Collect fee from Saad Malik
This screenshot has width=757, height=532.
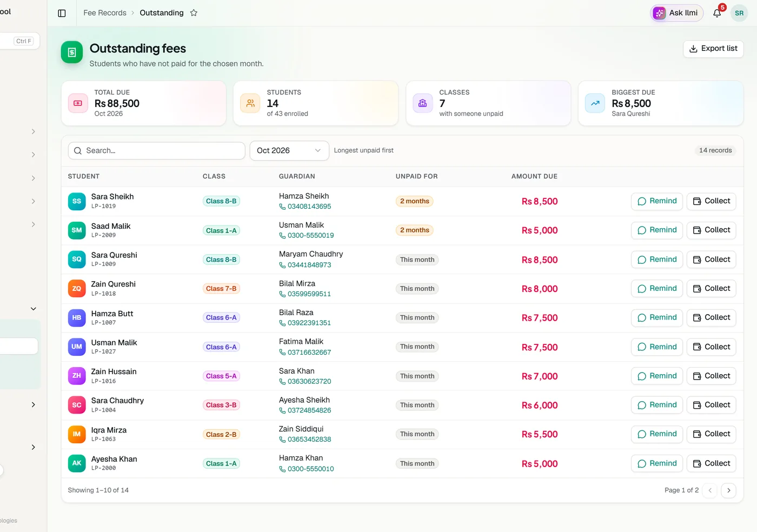coord(712,230)
